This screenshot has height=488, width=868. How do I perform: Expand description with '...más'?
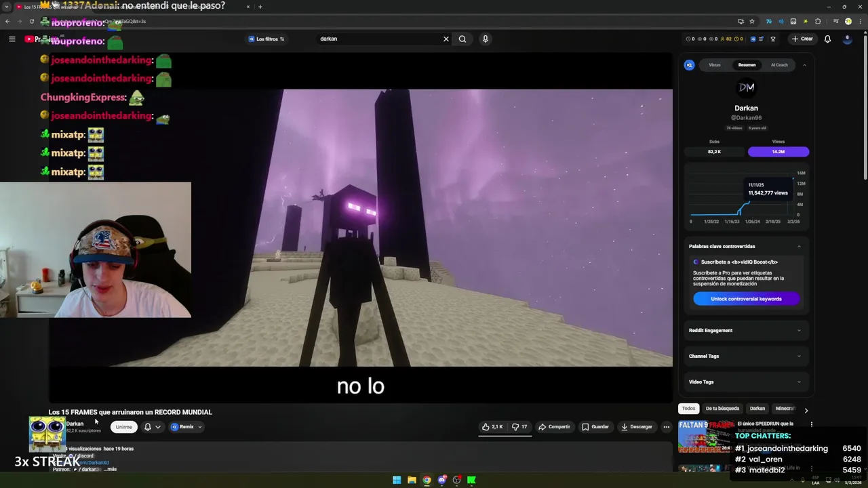coord(111,469)
